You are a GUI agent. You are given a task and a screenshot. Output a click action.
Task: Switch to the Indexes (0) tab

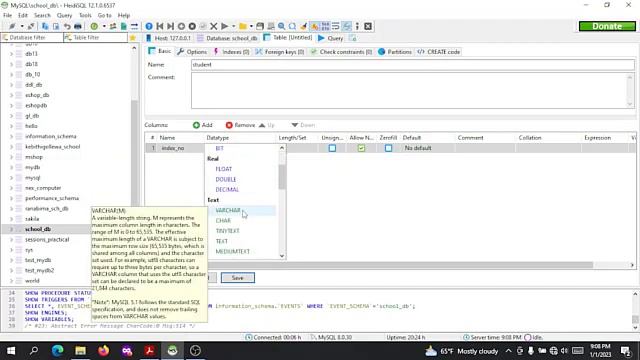pos(231,52)
